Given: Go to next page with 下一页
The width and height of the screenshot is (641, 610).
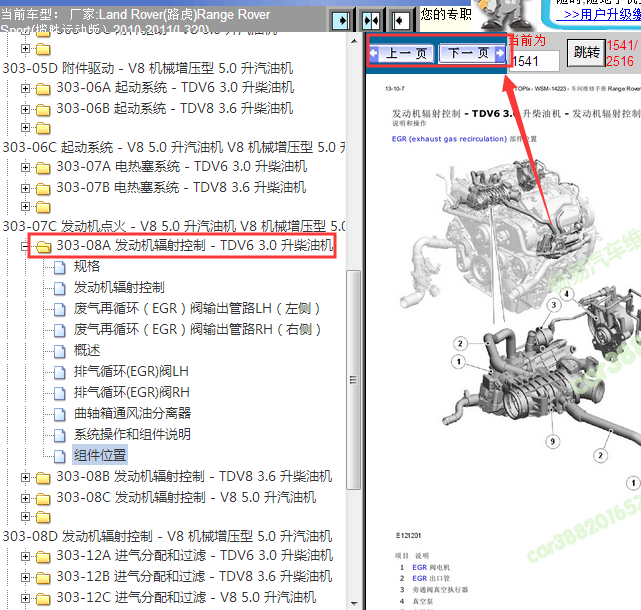Looking at the screenshot, I should click(472, 53).
